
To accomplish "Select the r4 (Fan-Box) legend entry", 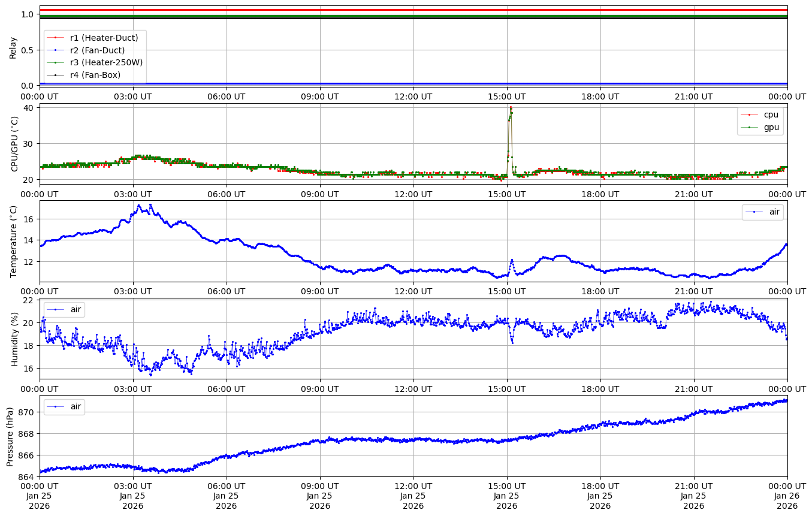I will pos(95,75).
